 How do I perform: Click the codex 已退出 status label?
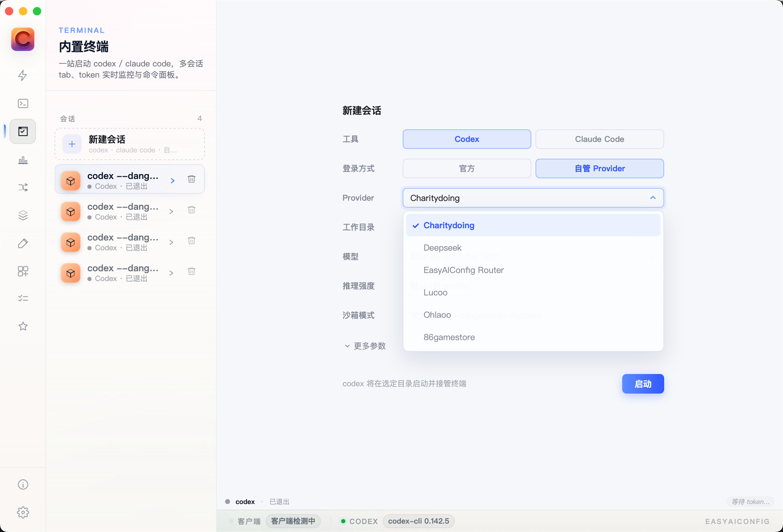(257, 502)
